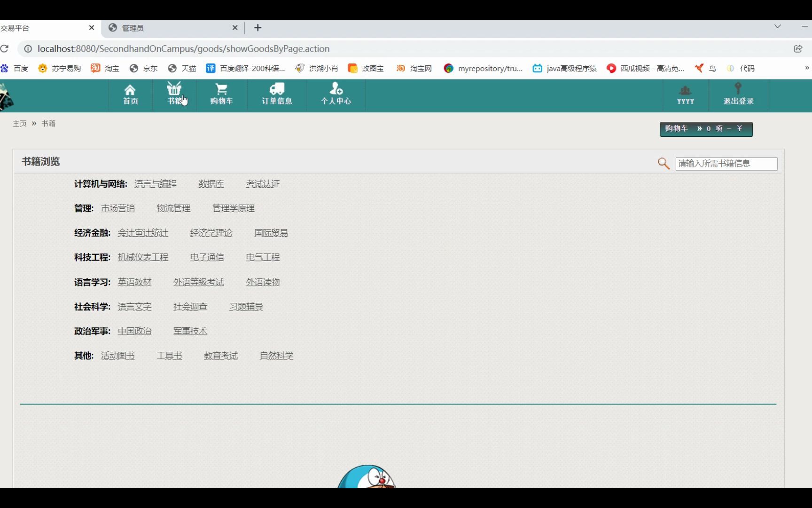Open the 经济学理论 category
This screenshot has height=508, width=812.
pyautogui.click(x=211, y=233)
